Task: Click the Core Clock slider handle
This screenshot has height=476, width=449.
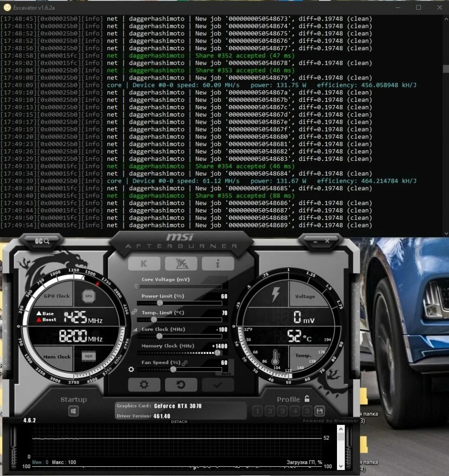Action: pyautogui.click(x=159, y=336)
